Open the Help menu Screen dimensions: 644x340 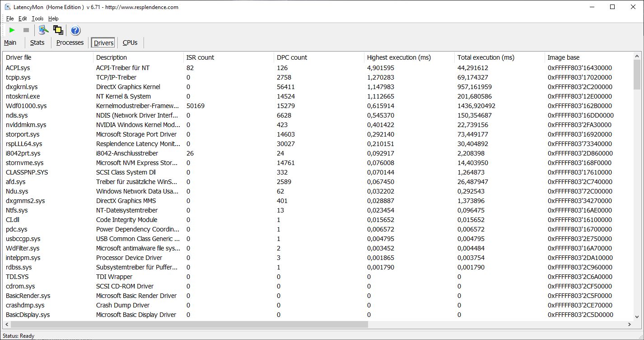click(53, 19)
